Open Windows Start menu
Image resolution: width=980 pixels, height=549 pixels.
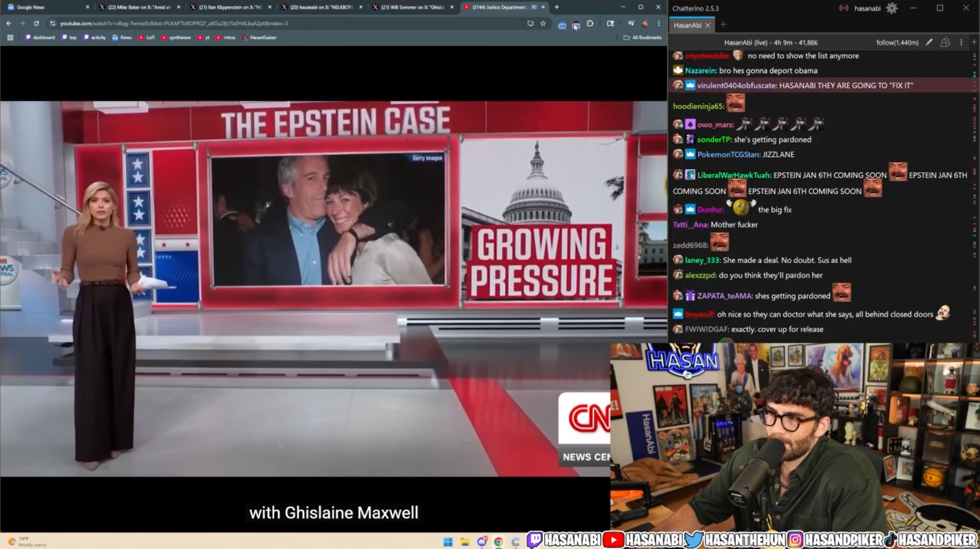pos(448,541)
